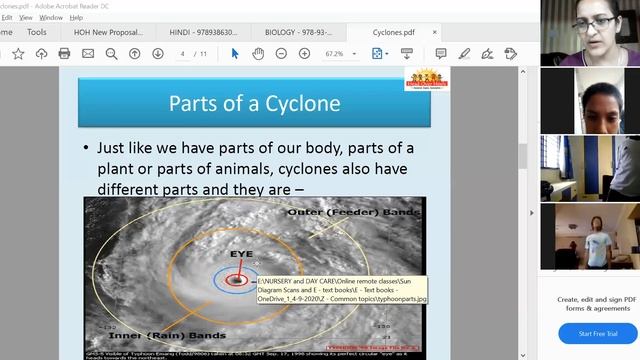Click the stamp tool icon
This screenshot has height=360, width=640.
[x=511, y=53]
